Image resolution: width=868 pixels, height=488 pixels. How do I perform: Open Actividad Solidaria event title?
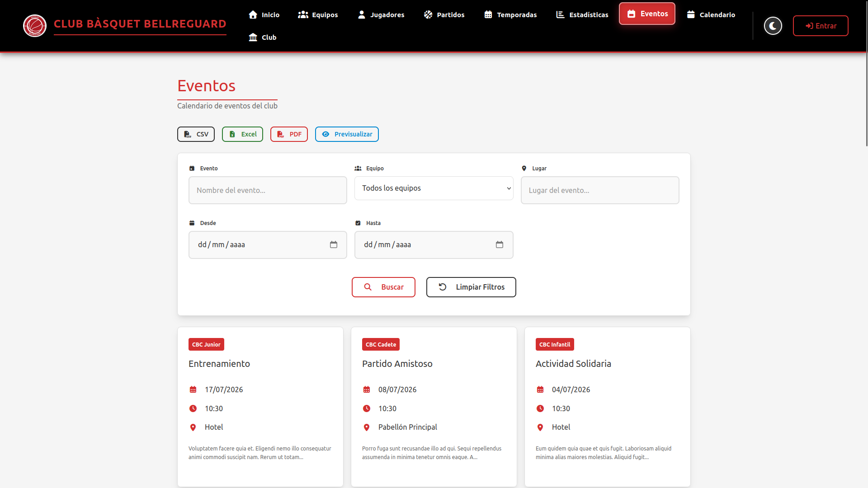[x=573, y=364]
